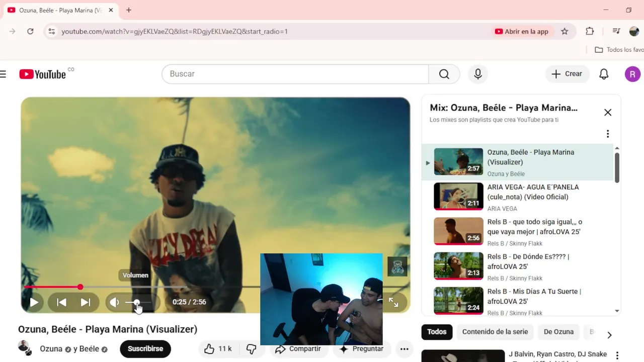This screenshot has height=362, width=644.
Task: Show more filter chips with right chevron
Action: click(609, 335)
